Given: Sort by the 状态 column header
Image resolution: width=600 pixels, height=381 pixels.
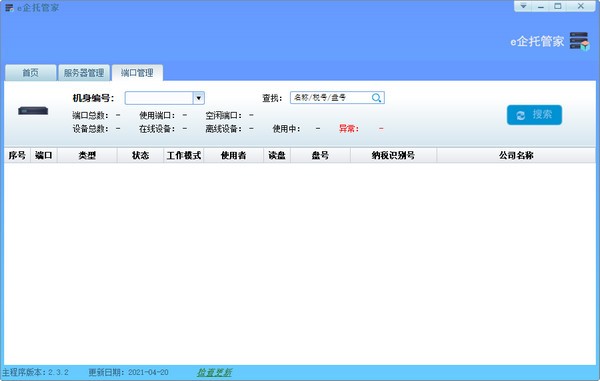Looking at the screenshot, I should coord(140,155).
